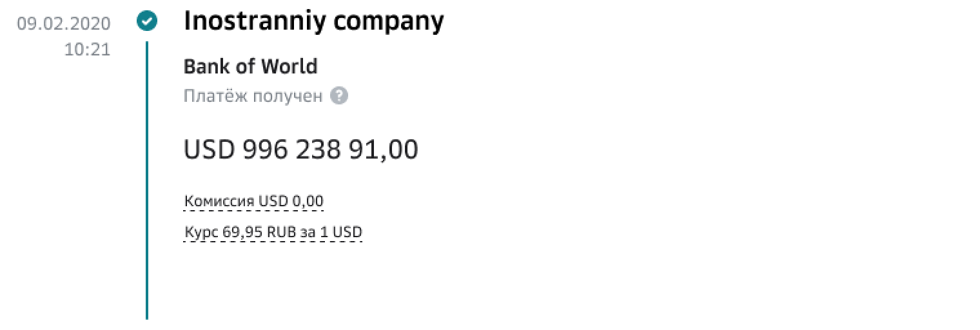980x330 pixels.
Task: Click the vertical teal timeline line
Action: 147,180
